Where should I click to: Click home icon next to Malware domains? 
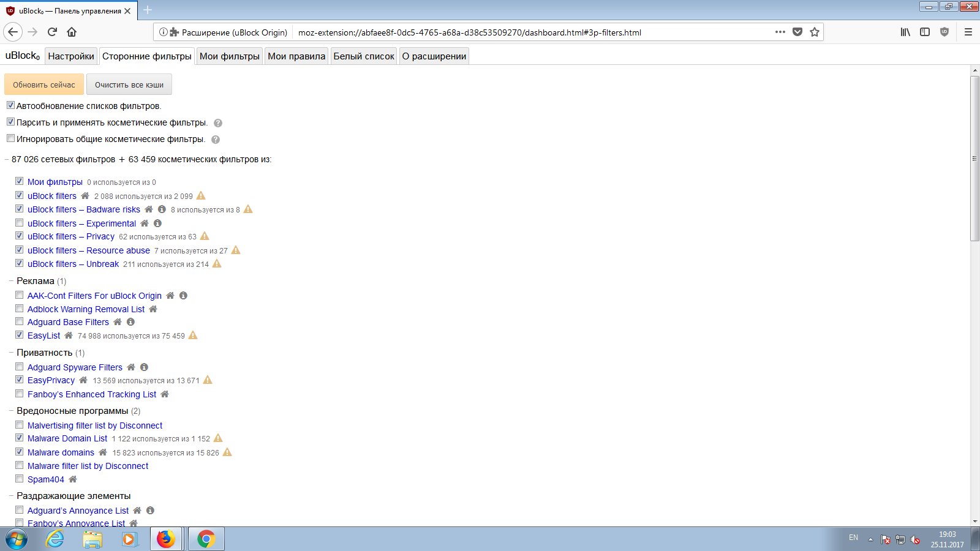coord(103,452)
